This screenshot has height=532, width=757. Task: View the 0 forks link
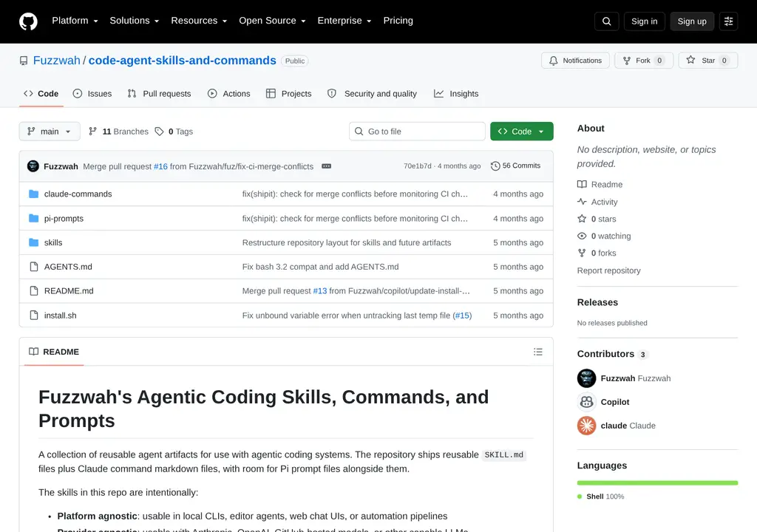click(597, 253)
